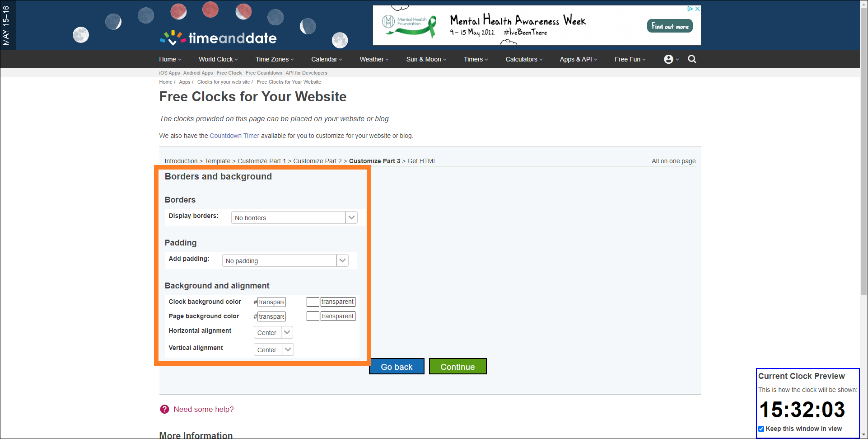Click the Page background color swatch

pos(313,316)
